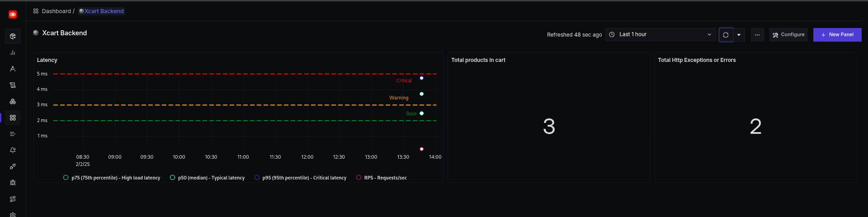Go to Dashboard breadcrumb link
Screen dimensions: 868x217
pyautogui.click(x=57, y=11)
